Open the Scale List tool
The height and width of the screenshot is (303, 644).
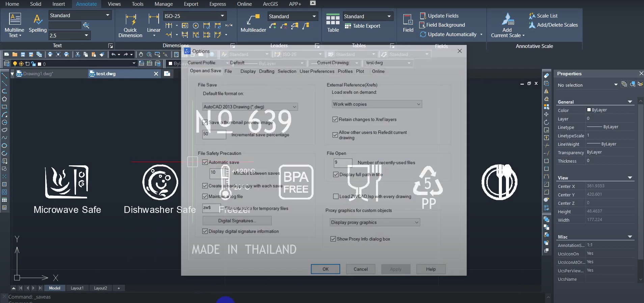coord(543,16)
